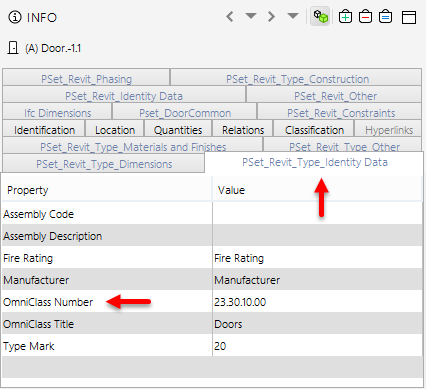This screenshot has height=389, width=426.
Task: Open the PSet_Revit_Phasing tab
Action: (86, 77)
